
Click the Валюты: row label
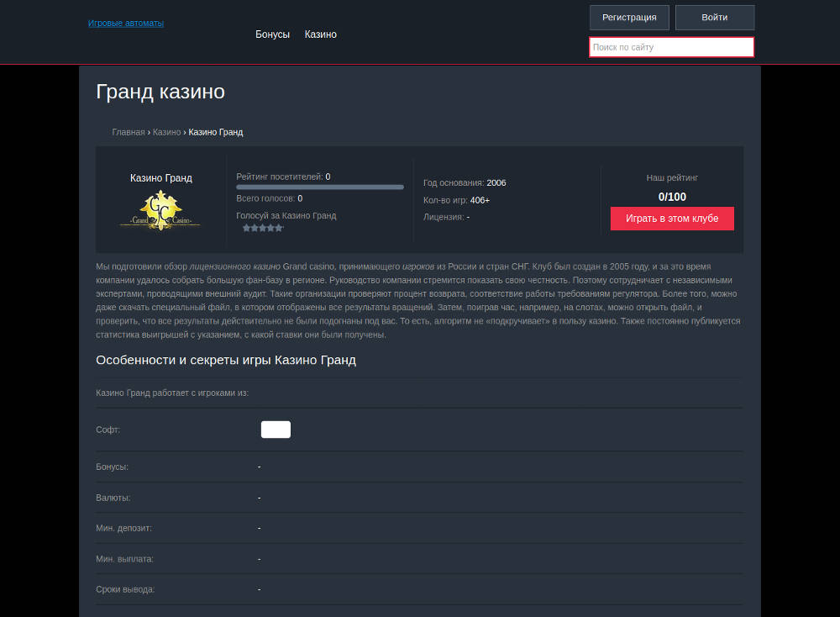(113, 498)
